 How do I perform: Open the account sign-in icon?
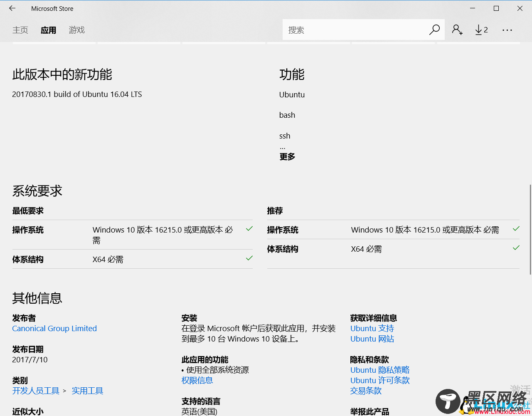[457, 30]
